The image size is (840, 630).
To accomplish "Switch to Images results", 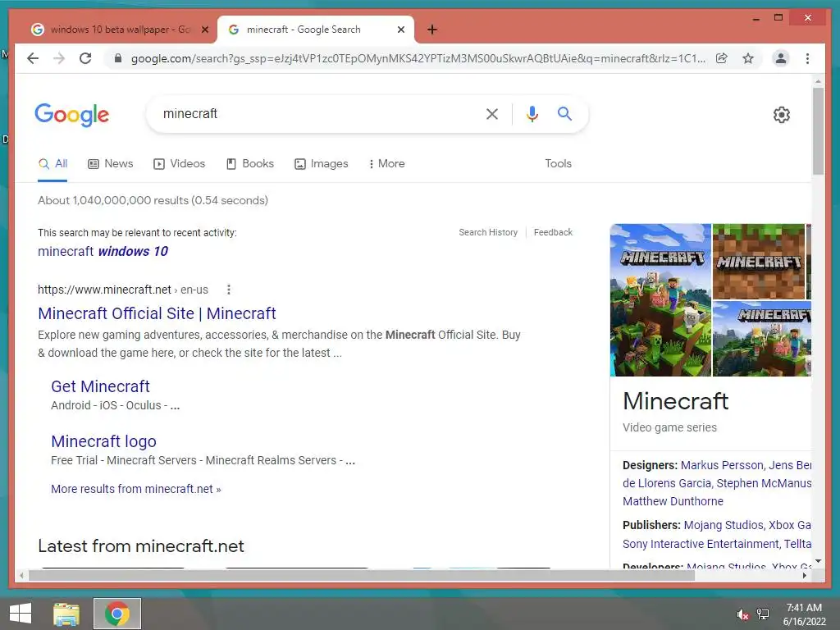I will pos(321,164).
